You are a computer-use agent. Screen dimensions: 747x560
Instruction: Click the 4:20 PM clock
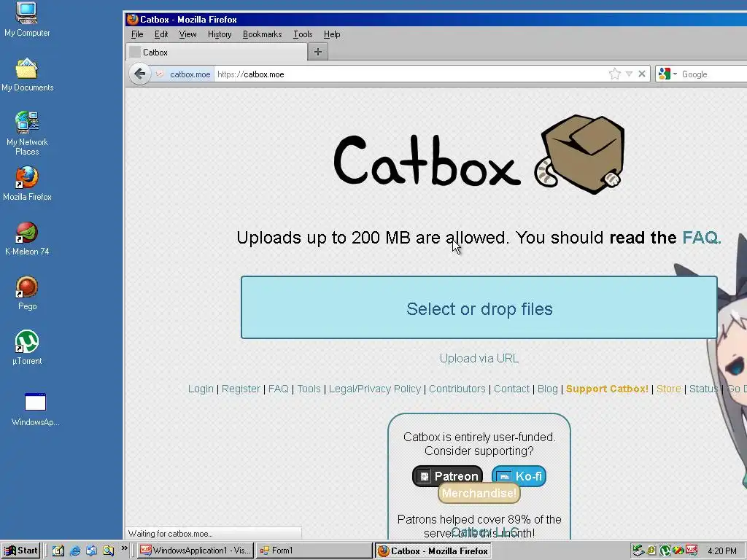(721, 551)
